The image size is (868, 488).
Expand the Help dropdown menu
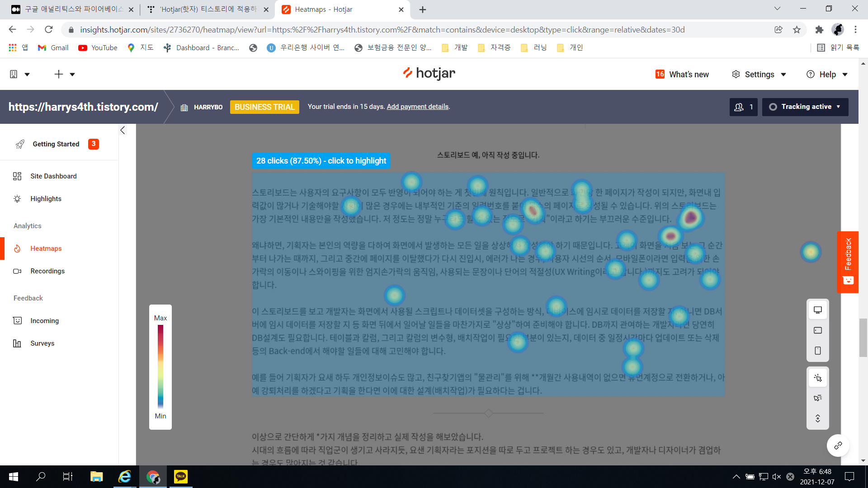pyautogui.click(x=827, y=75)
